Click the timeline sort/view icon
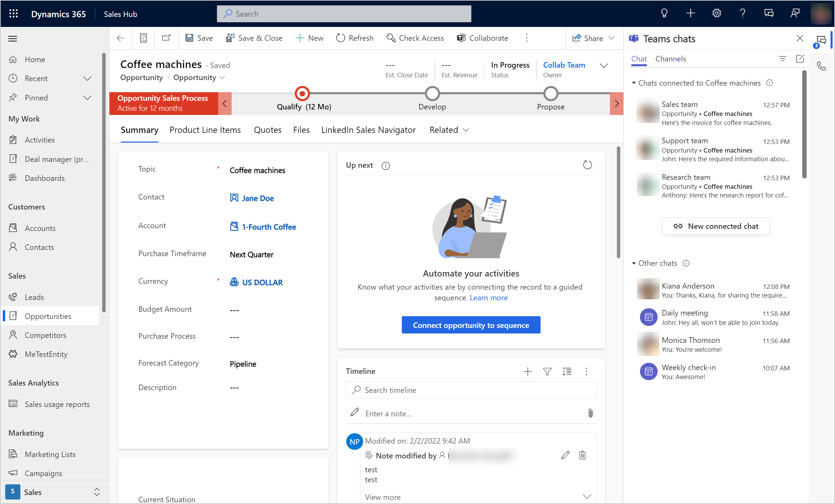The height and width of the screenshot is (504, 835). point(566,371)
